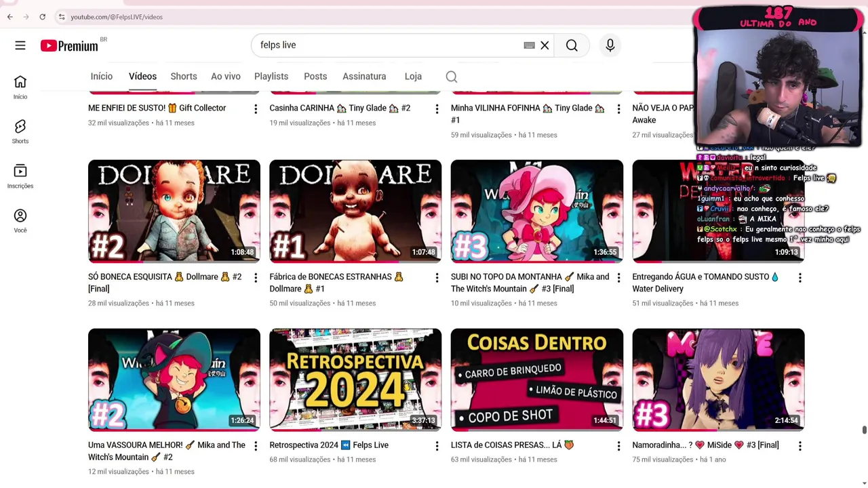This screenshot has width=868, height=488.
Task: Switch to the Início channel tab
Action: pyautogui.click(x=102, y=77)
